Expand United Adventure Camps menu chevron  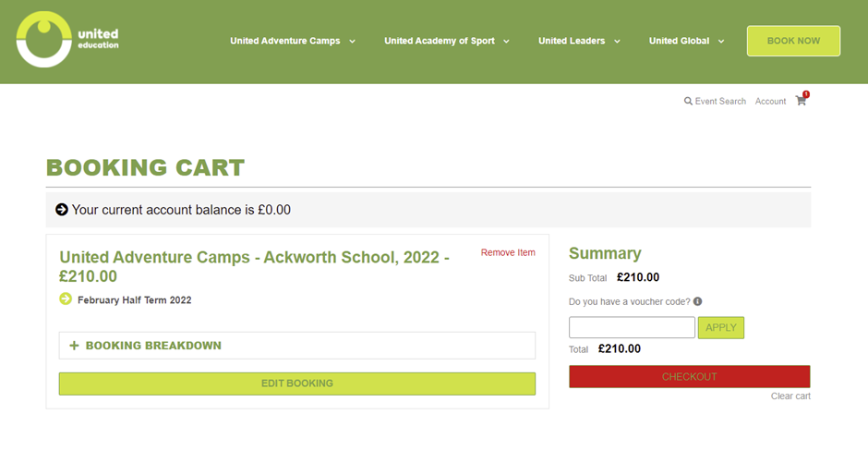(x=352, y=42)
